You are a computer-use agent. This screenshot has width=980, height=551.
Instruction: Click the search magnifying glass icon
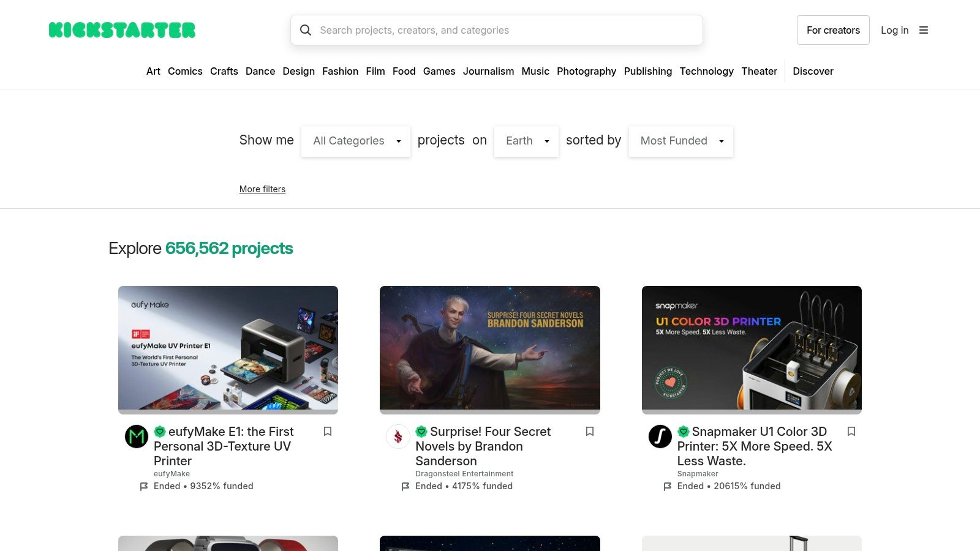306,30
